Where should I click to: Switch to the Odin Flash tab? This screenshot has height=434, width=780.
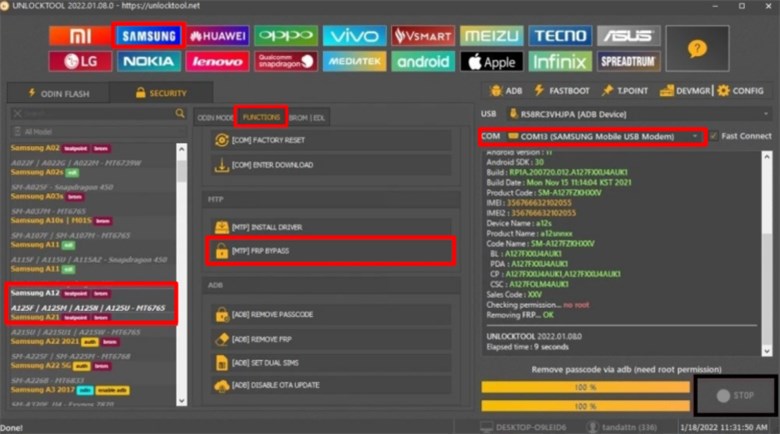point(58,93)
